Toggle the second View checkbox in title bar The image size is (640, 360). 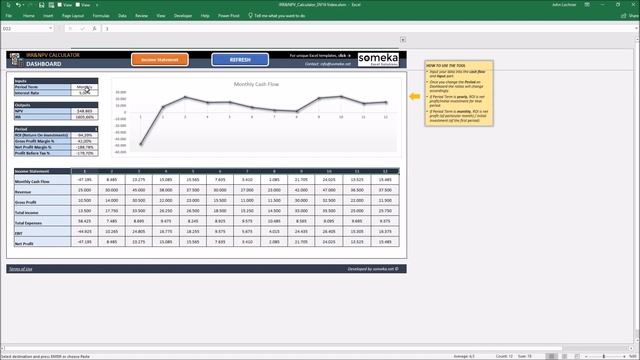(78, 5)
